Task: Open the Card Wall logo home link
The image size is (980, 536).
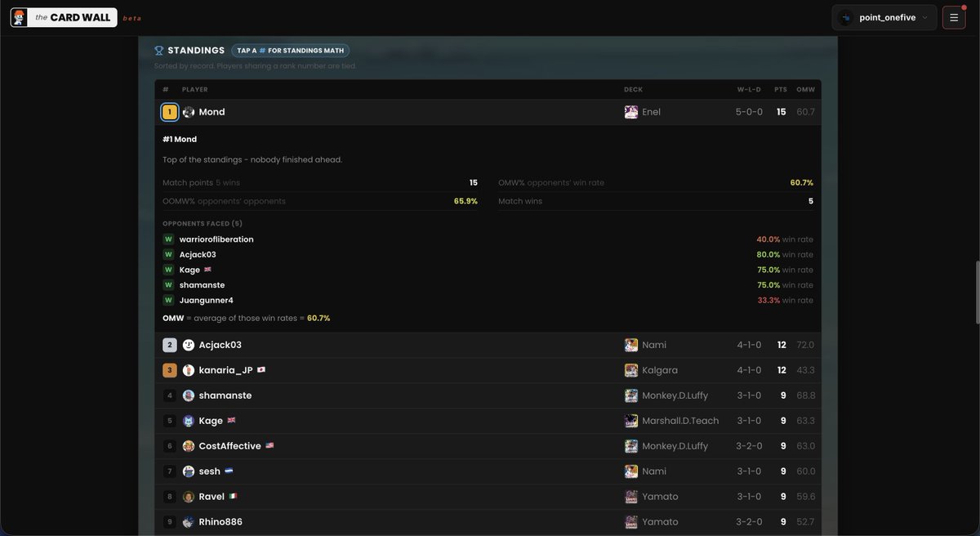Action: click(64, 17)
